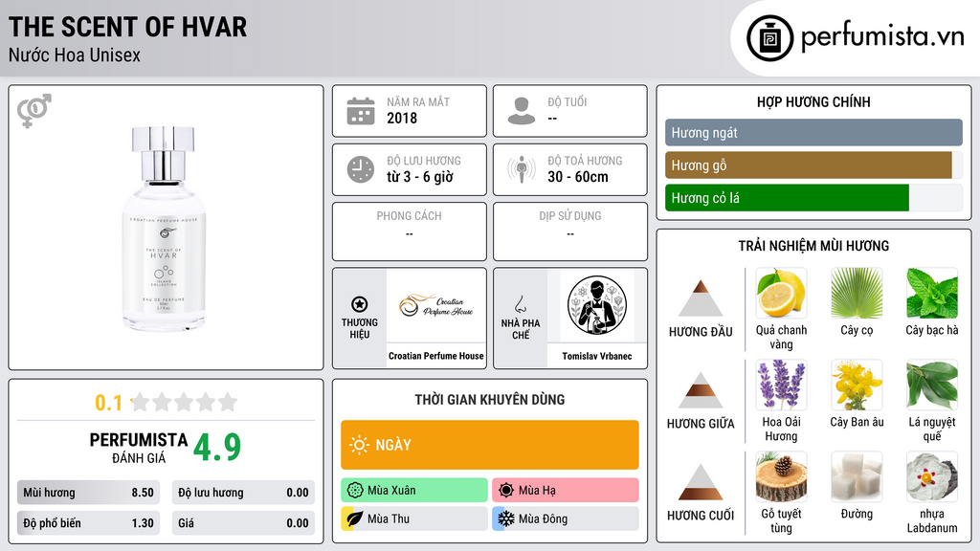Select the Đường sugar cubes image
This screenshot has width=980, height=551.
857,477
